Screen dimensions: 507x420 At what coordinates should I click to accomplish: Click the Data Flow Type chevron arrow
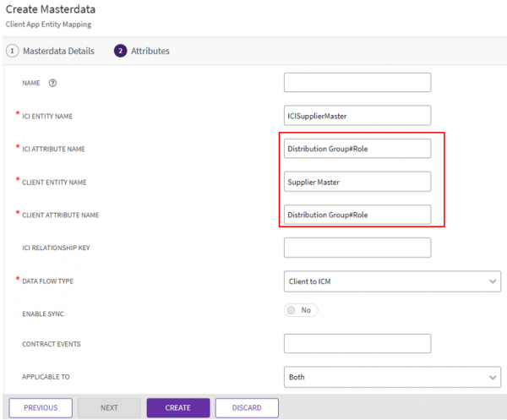493,281
